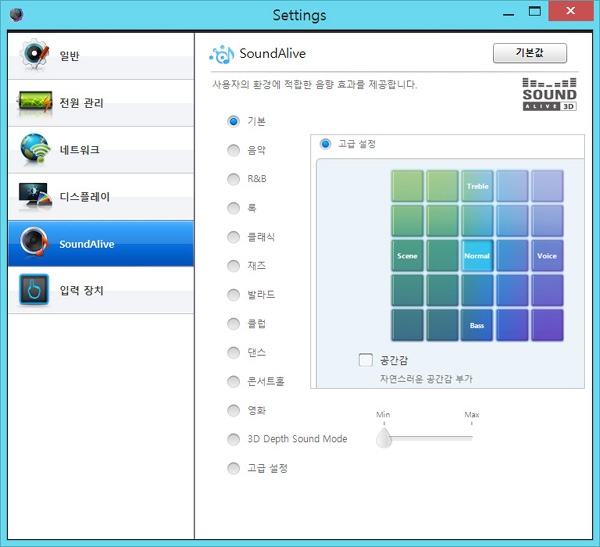Switch to the 일반 category label
The height and width of the screenshot is (547, 600).
click(69, 56)
